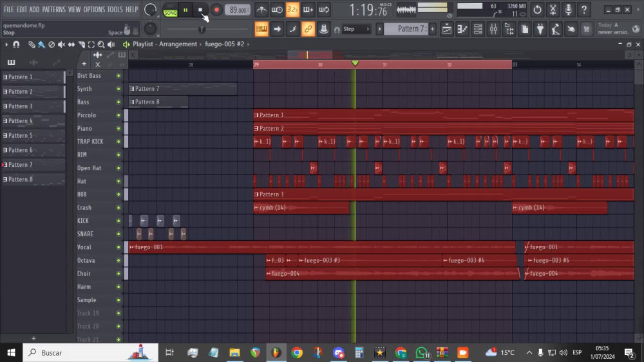
Task: Mute the Vocal track
Action: [x=118, y=247]
